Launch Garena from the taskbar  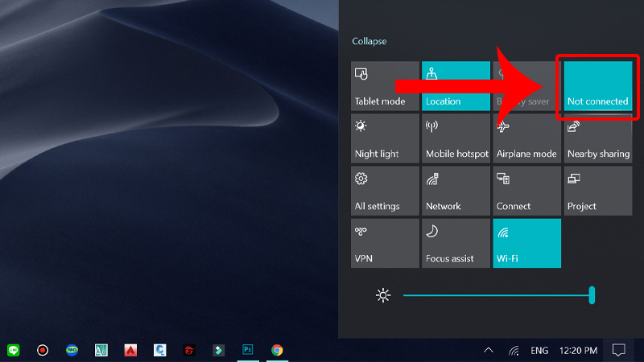(x=189, y=350)
